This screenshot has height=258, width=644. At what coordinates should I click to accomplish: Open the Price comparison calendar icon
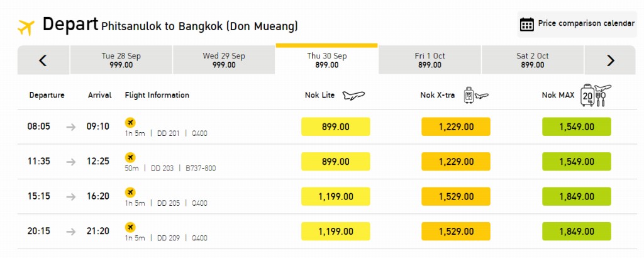click(x=526, y=25)
